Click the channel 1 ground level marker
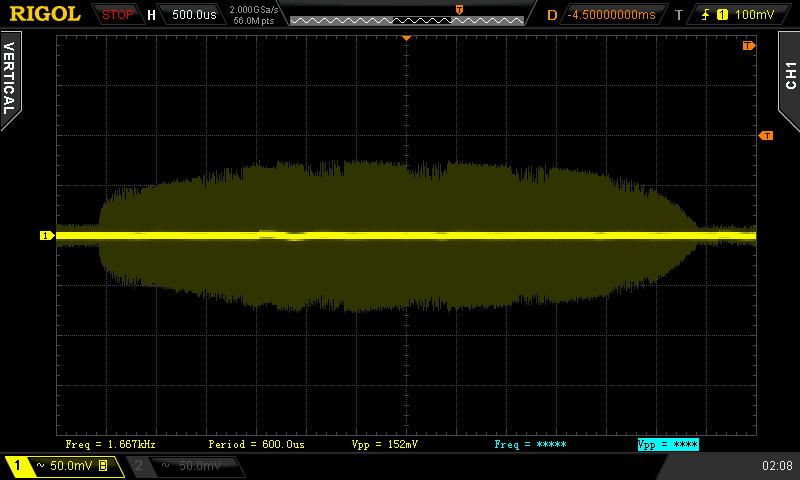Viewport: 800px width, 480px height. 46,236
